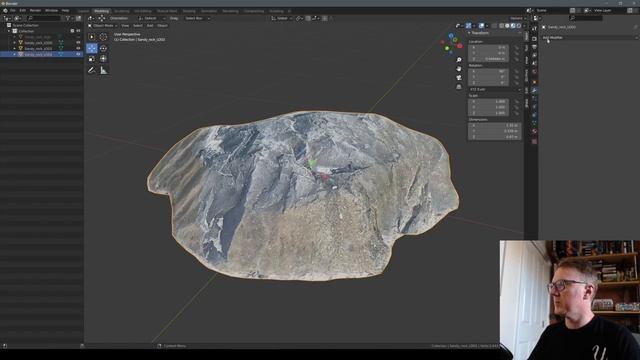
Task: Toggle the Collection eye visibility icon
Action: coord(78,31)
